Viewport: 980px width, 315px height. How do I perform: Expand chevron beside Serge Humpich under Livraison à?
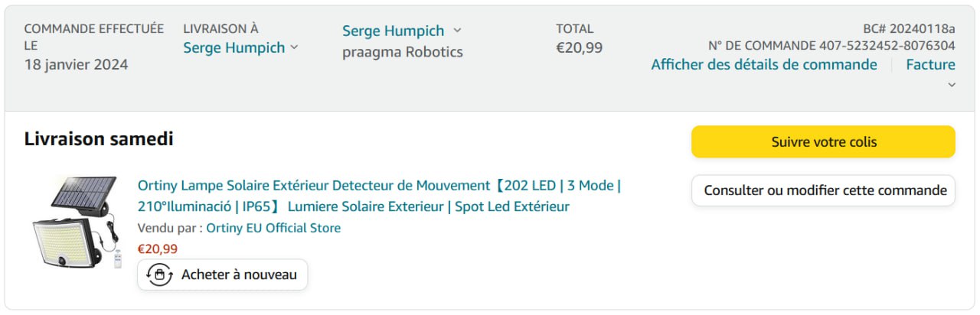pos(294,47)
